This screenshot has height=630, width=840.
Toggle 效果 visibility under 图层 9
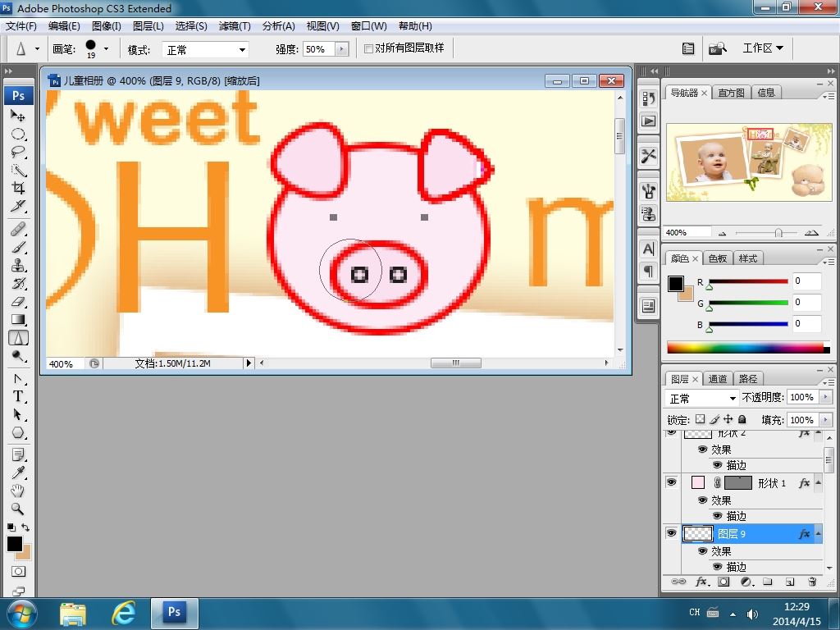(x=702, y=550)
